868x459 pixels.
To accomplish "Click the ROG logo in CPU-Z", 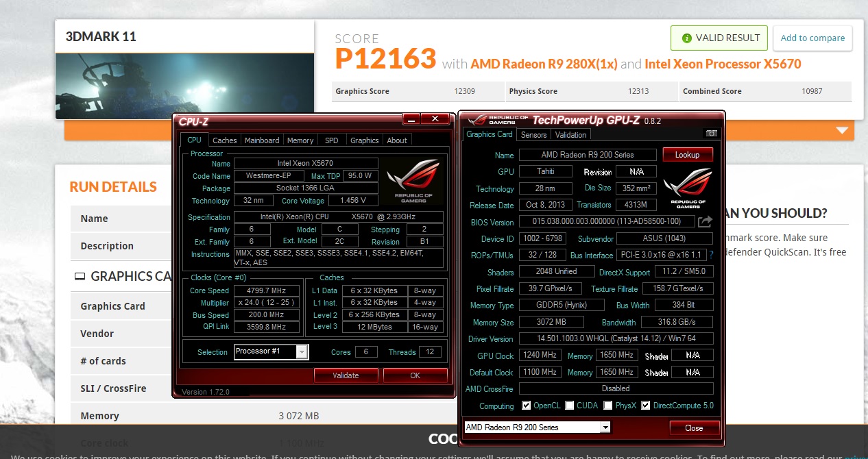I will pos(414,181).
